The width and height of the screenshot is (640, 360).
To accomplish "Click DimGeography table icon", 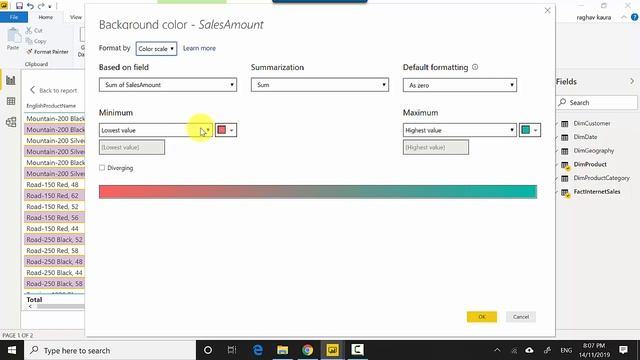I will click(x=564, y=151).
